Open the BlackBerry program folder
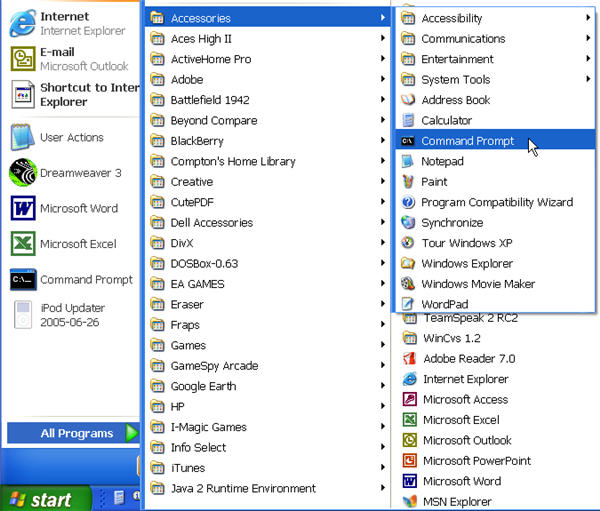The height and width of the screenshot is (511, 600). pyautogui.click(x=267, y=140)
